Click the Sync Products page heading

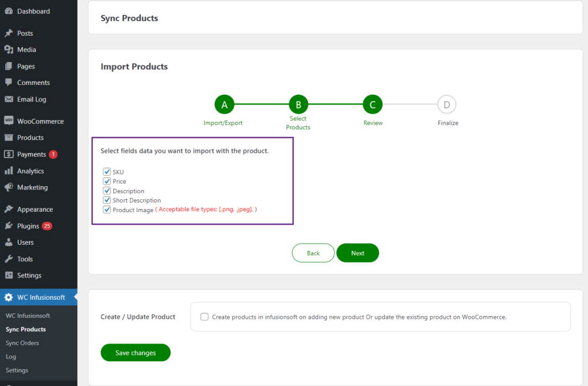tap(129, 18)
